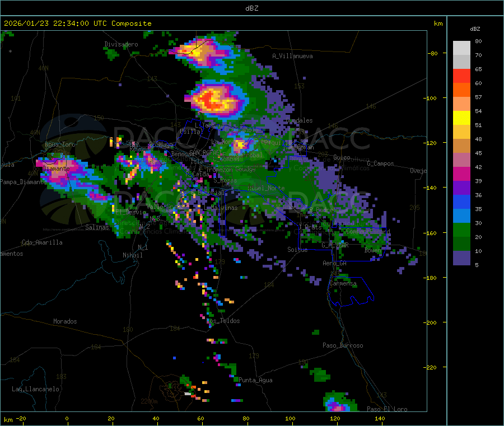The image size is (504, 426).
Task: Click the 'Nihuil' location label
Action: [132, 255]
